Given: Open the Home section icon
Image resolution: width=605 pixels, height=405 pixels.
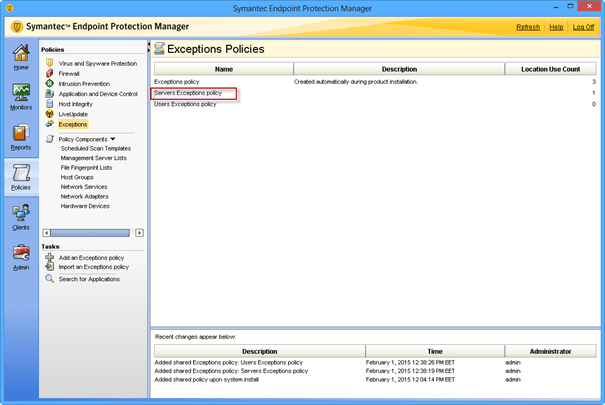Looking at the screenshot, I should (x=20, y=57).
